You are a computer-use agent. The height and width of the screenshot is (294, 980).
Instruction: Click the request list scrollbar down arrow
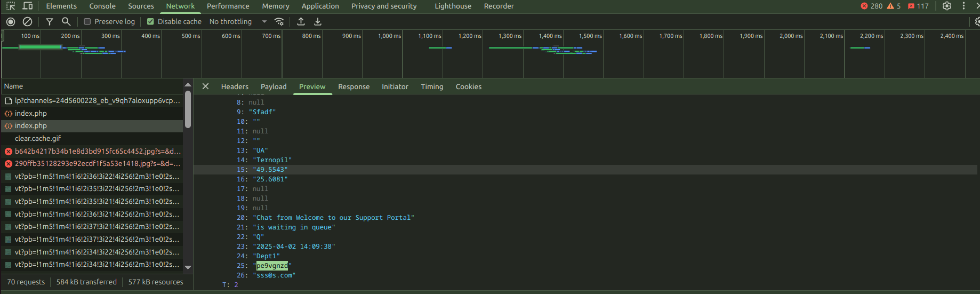(188, 267)
